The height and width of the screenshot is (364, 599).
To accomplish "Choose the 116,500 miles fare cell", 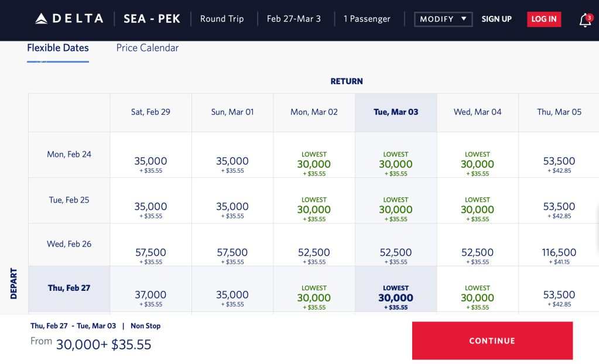I will click(559, 256).
